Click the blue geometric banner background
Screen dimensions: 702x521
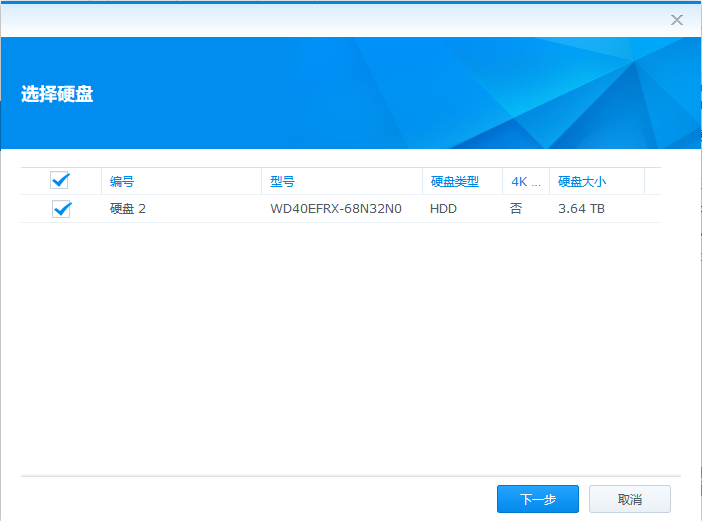coord(450,95)
